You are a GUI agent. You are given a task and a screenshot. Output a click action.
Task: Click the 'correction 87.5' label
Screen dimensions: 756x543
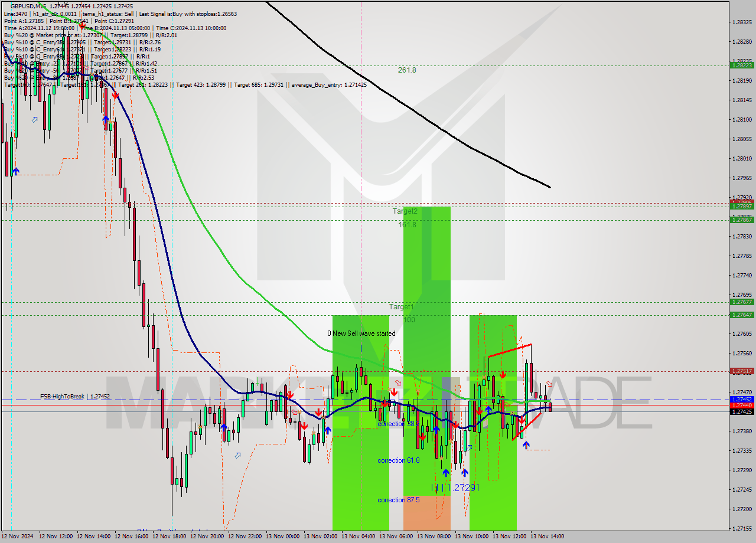click(399, 500)
